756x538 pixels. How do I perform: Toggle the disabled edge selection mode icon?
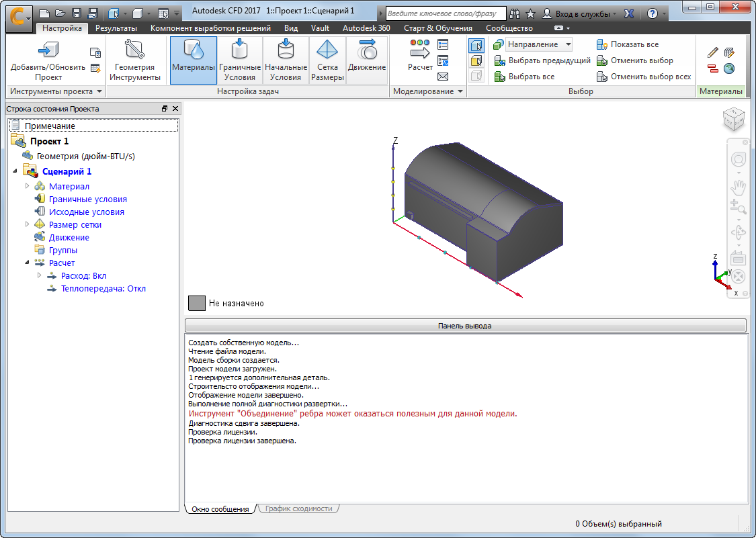coord(476,76)
